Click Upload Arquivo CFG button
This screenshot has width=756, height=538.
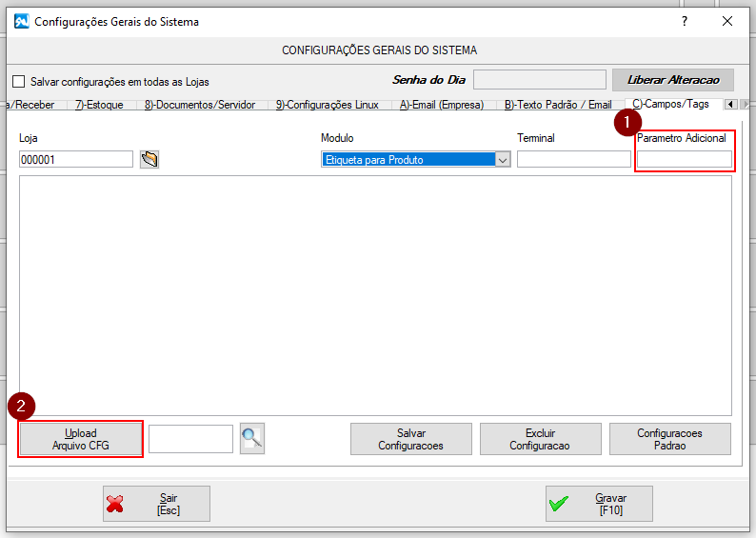pyautogui.click(x=81, y=439)
